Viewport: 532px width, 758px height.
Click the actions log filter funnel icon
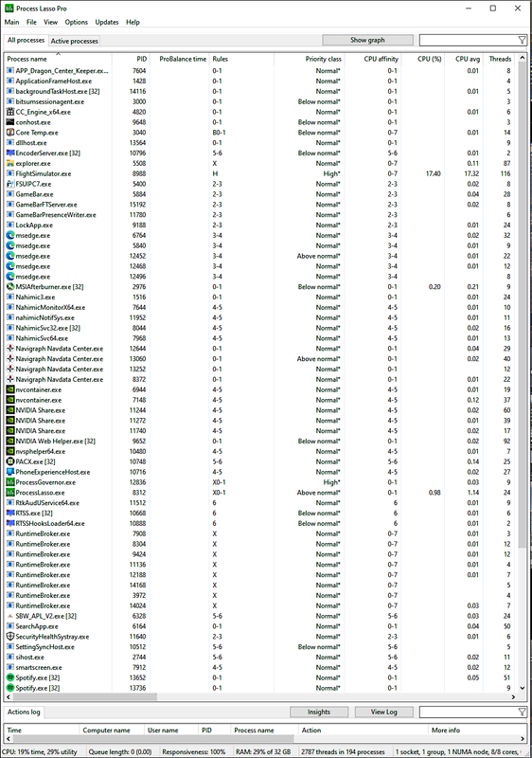pos(522,712)
